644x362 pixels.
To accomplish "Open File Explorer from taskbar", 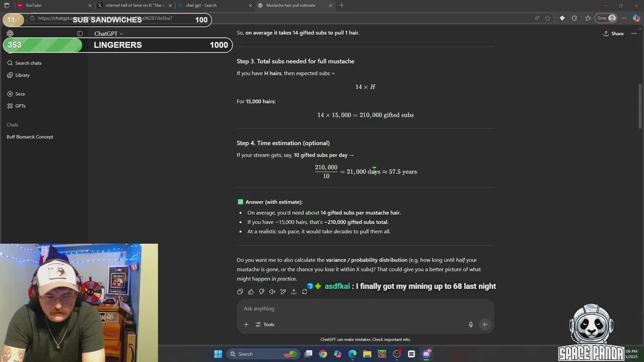I will 367,354.
